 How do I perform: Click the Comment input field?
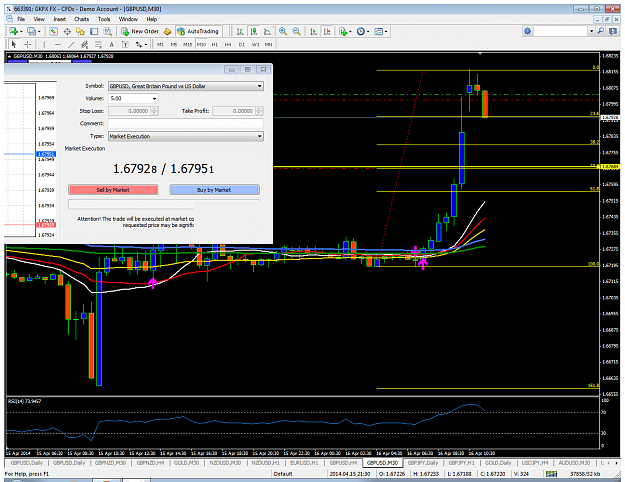[186, 123]
